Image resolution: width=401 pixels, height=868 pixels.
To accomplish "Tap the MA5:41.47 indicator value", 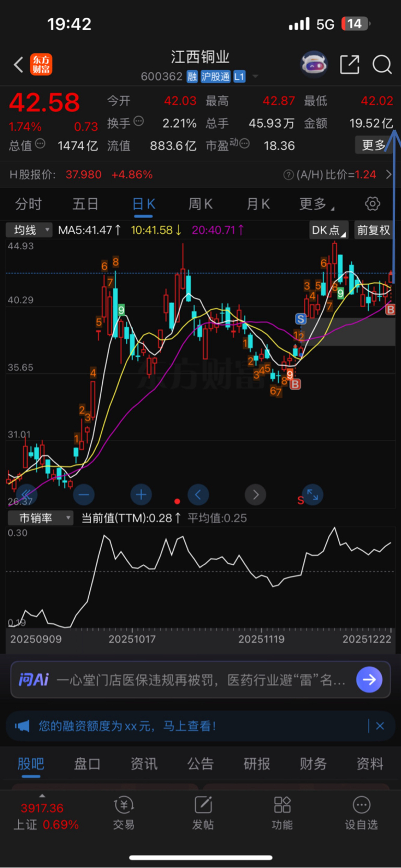I will click(89, 230).
